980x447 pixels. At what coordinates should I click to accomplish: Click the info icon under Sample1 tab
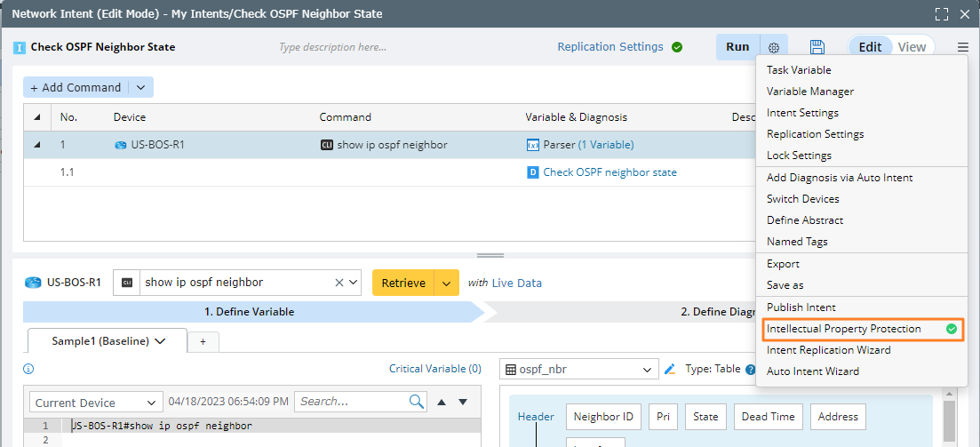click(28, 369)
